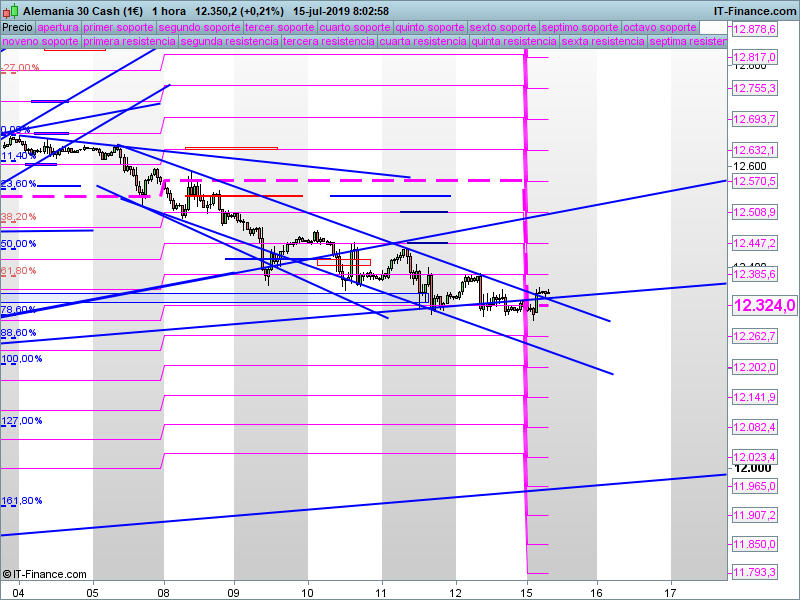800x600 pixels.
Task: Select the 'octavo soporte' indicator label
Action: [x=658, y=28]
